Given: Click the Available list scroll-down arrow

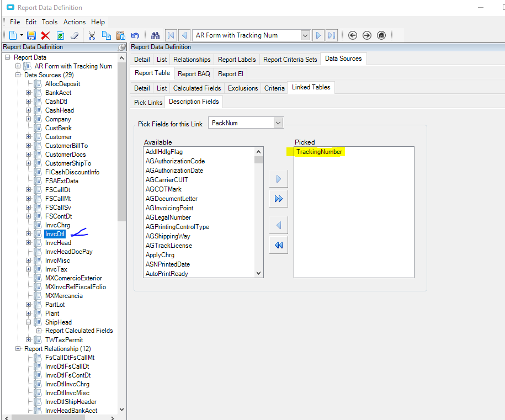Looking at the screenshot, I should coord(258,273).
